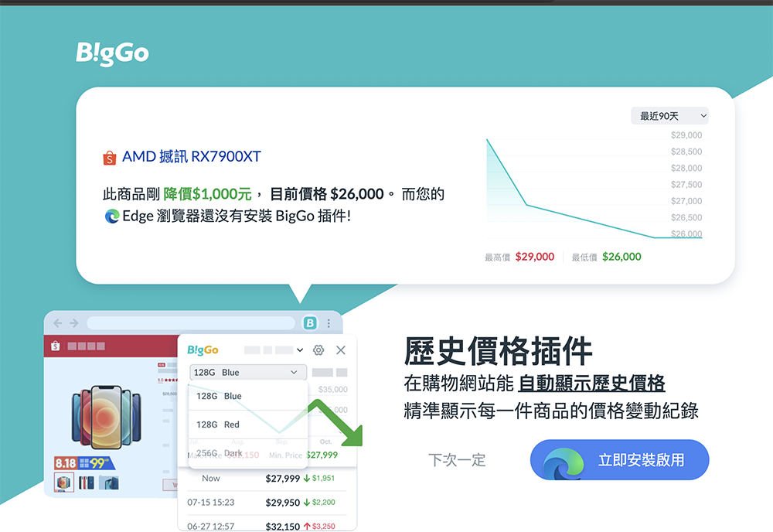The width and height of the screenshot is (773, 532).
Task: Expand the chevron beside the popup header placeholders
Action: click(300, 350)
